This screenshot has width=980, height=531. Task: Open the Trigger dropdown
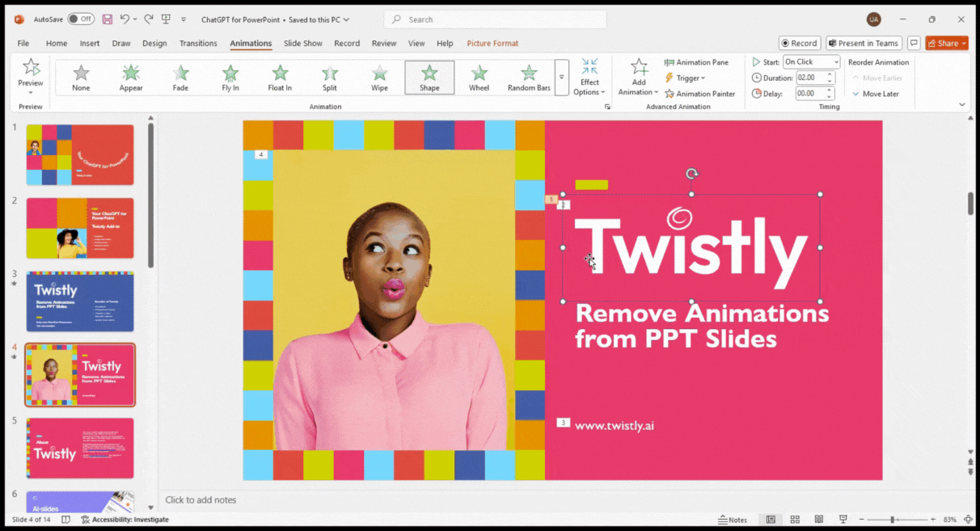(685, 78)
